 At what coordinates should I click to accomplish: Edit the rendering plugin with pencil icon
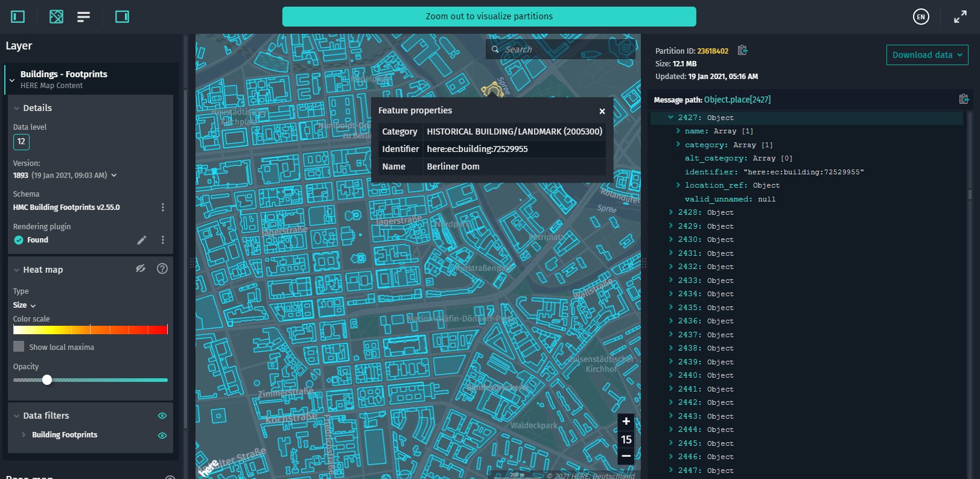[142, 240]
